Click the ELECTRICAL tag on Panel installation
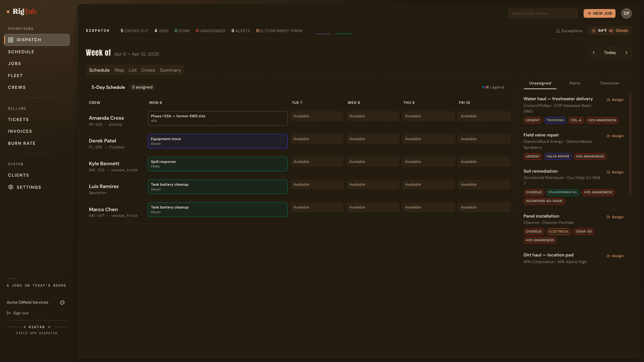644x362 pixels. [x=558, y=232]
